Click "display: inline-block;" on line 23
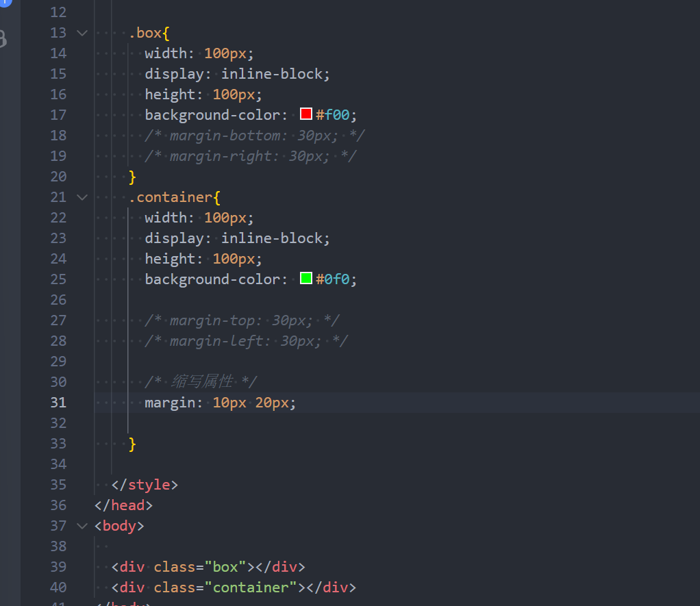Screen dimensions: 700x606 (238, 238)
